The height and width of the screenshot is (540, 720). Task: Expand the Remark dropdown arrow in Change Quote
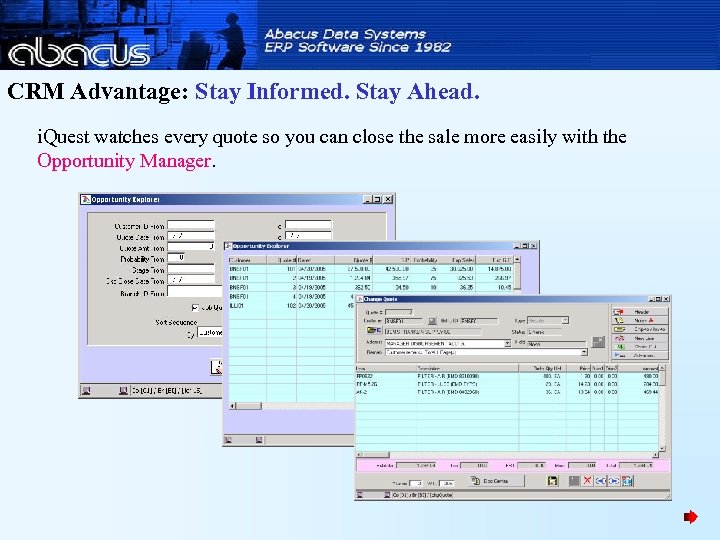pyautogui.click(x=584, y=352)
